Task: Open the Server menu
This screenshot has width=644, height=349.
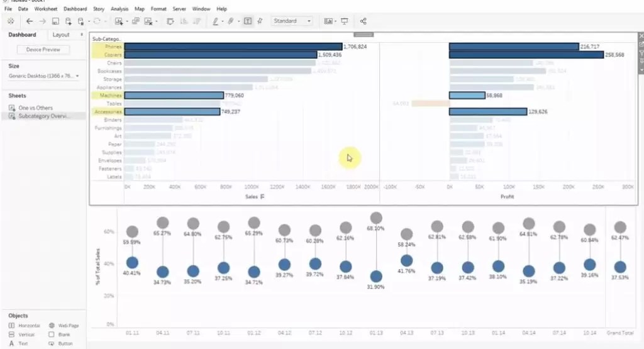Action: (179, 9)
